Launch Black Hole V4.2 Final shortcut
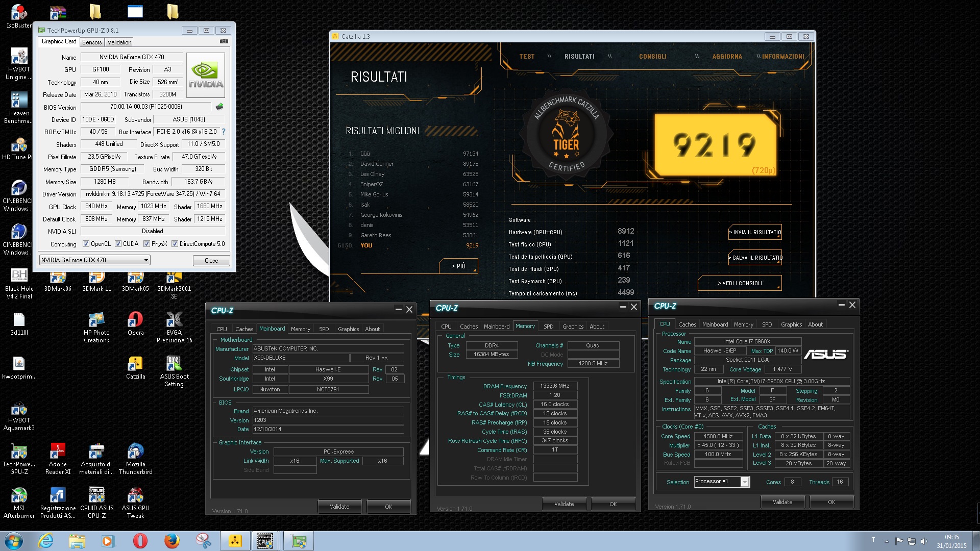 tap(19, 283)
